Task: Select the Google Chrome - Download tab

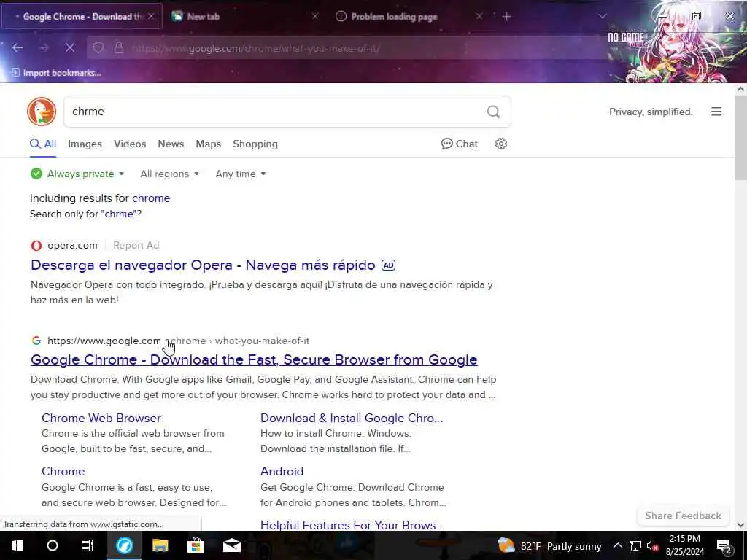Action: (82, 16)
